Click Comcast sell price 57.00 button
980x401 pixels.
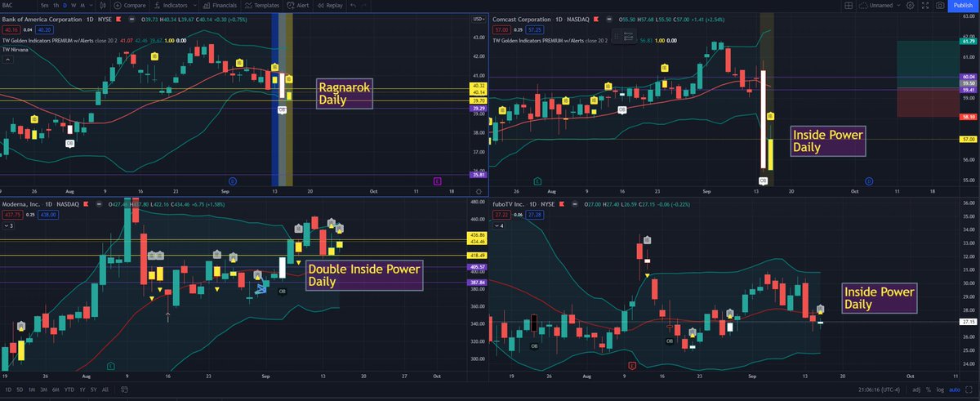501,29
